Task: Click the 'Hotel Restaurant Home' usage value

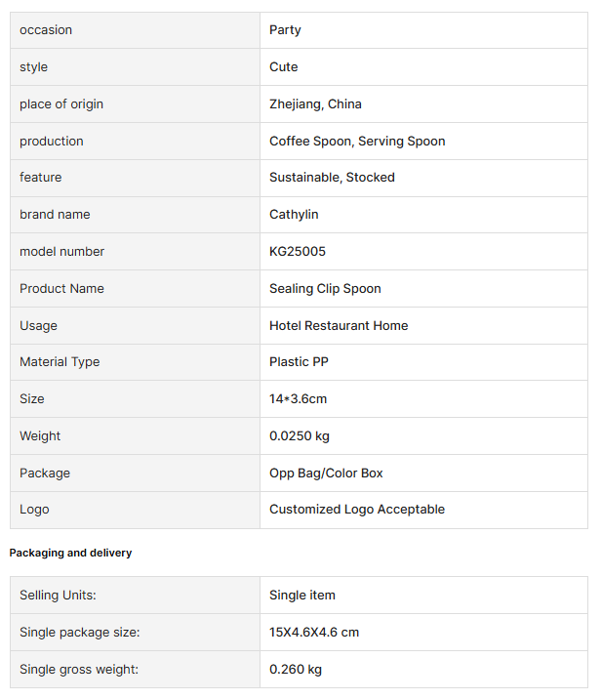Action: (339, 326)
